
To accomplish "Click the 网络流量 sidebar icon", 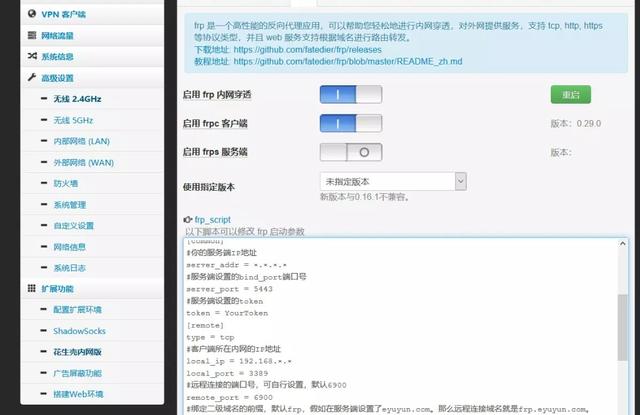I will tap(33, 35).
